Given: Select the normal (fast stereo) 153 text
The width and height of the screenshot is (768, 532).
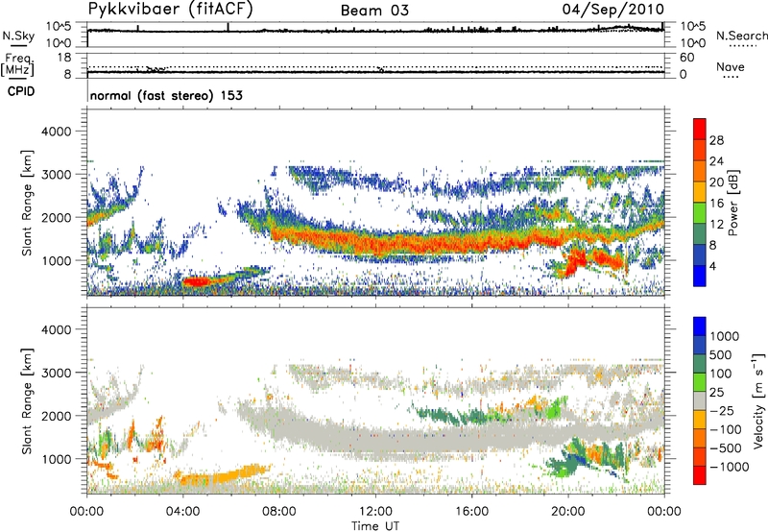Looking at the screenshot, I should (x=166, y=96).
